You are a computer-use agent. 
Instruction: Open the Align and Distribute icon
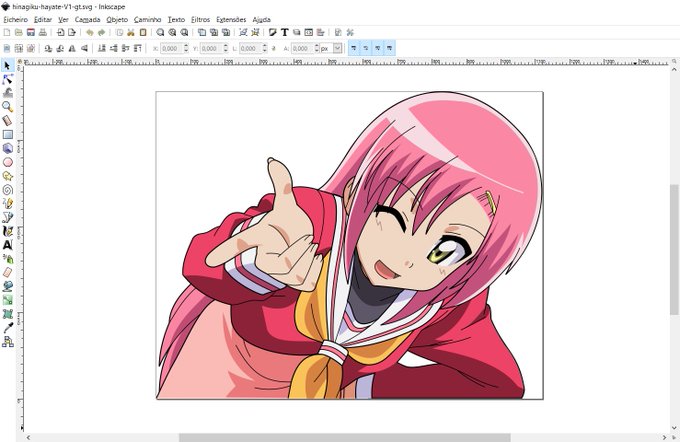(320, 33)
